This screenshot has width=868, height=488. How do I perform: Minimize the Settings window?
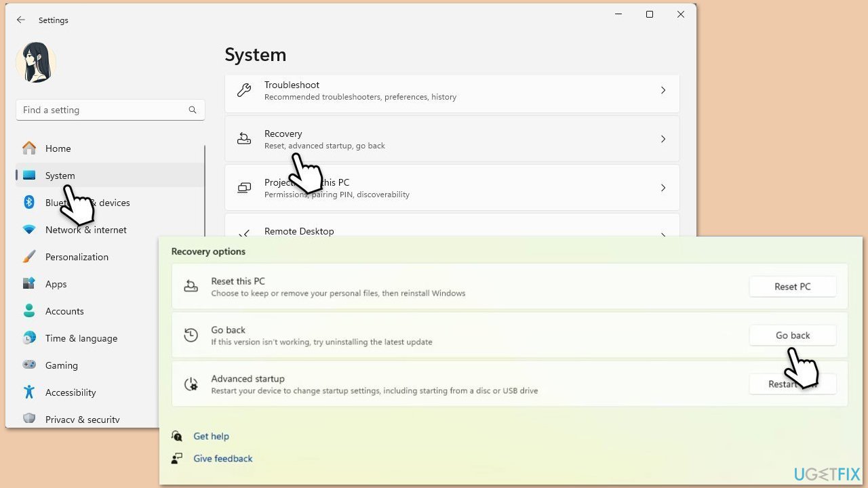618,15
